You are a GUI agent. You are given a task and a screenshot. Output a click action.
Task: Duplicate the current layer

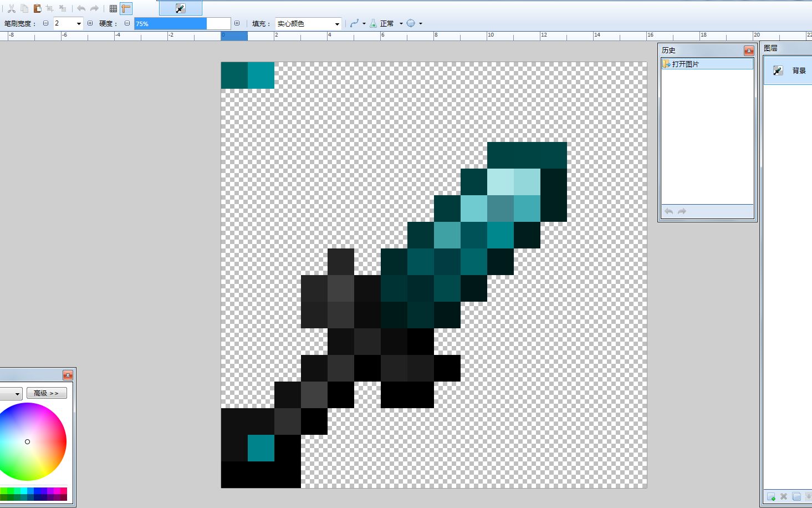pos(796,496)
